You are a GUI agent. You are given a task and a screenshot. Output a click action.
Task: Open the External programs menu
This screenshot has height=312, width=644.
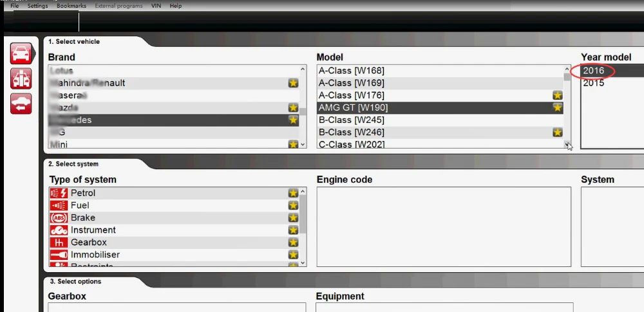click(x=118, y=6)
